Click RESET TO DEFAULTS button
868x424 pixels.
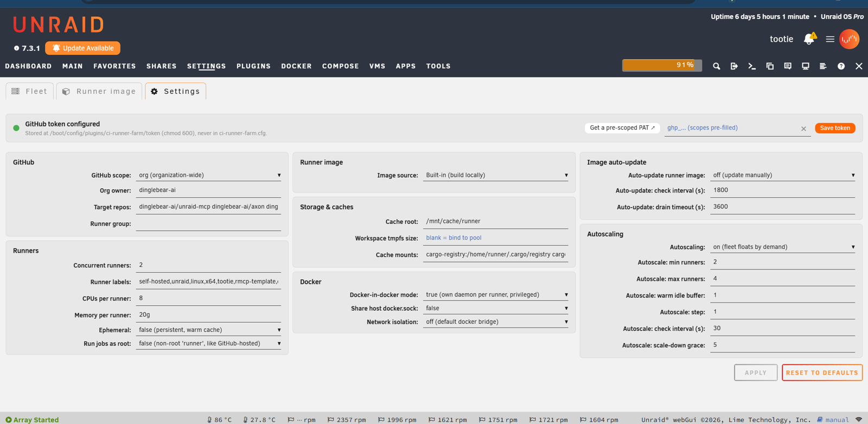pos(822,372)
